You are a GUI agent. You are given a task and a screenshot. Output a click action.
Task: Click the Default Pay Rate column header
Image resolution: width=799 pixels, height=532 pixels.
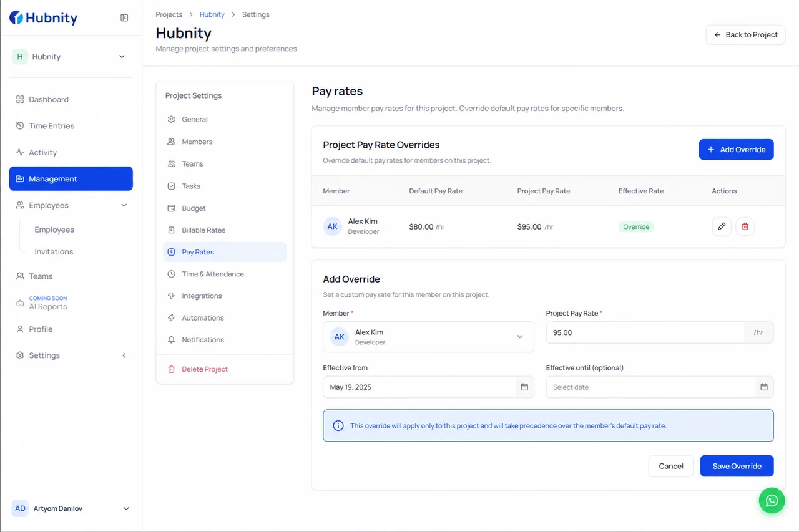point(436,191)
